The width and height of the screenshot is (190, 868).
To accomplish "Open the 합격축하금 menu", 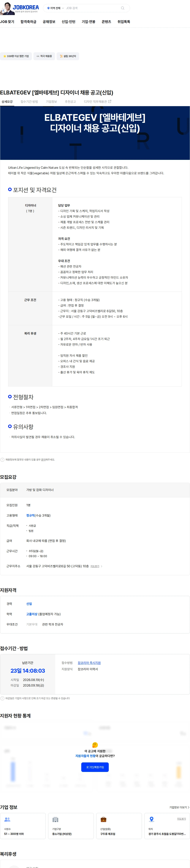I will (28, 22).
